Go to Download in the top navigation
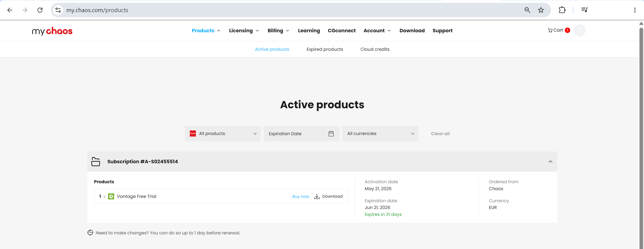This screenshot has width=644, height=249. point(412,31)
